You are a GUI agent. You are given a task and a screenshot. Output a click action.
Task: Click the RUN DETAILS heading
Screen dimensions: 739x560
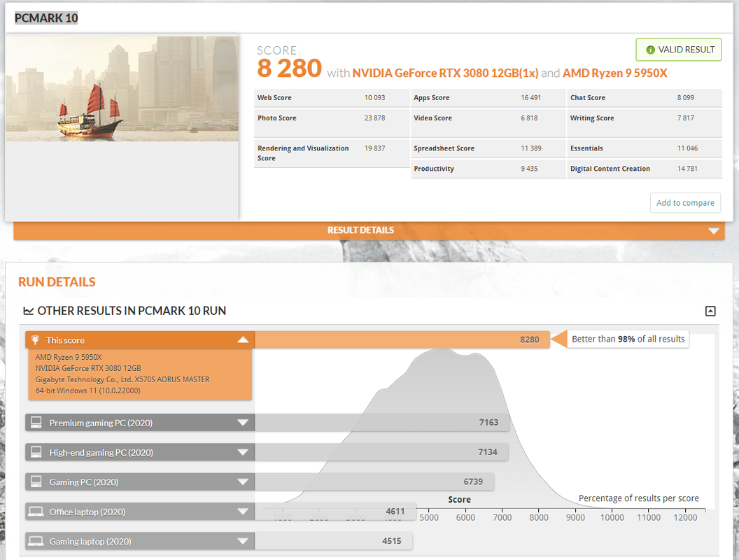[57, 282]
